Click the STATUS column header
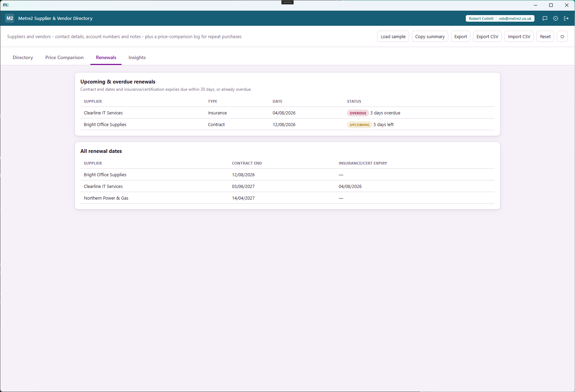The image size is (575, 392). [354, 101]
